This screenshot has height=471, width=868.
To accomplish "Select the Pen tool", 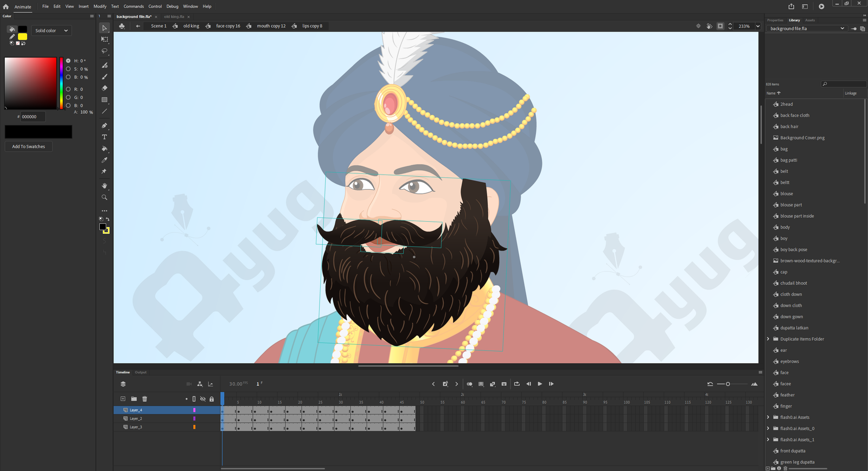I will click(x=104, y=125).
